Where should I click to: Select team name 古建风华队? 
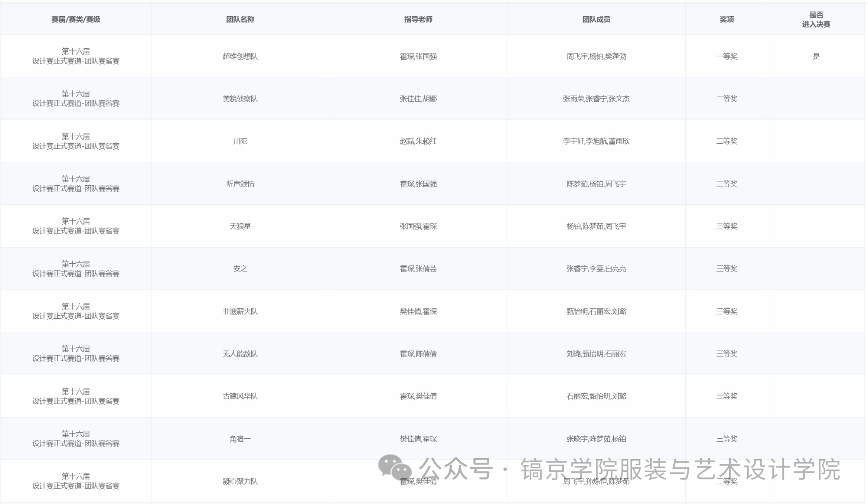coord(240,396)
